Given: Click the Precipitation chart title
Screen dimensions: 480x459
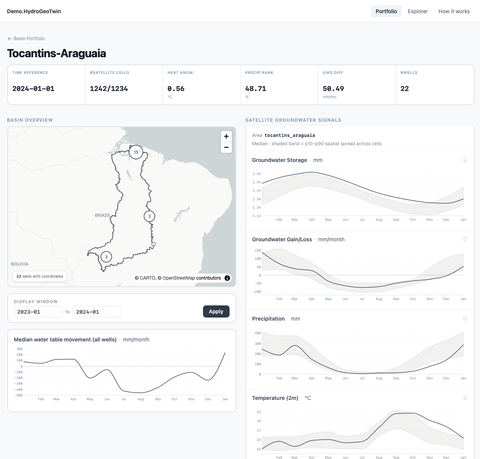Looking at the screenshot, I should point(268,319).
